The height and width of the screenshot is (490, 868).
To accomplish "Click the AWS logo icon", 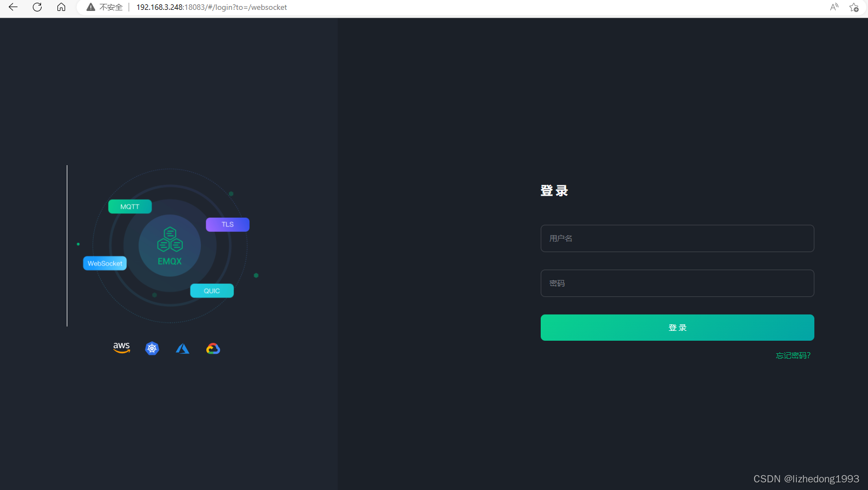I will (121, 348).
